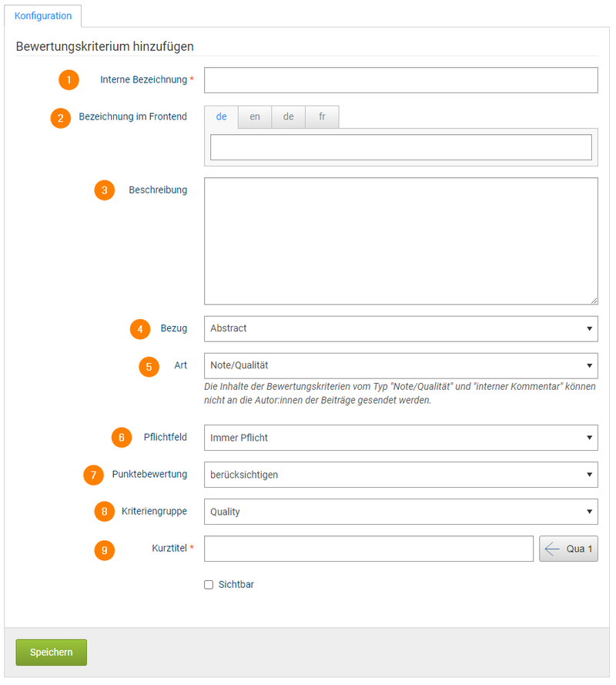Image resolution: width=616 pixels, height=685 pixels.
Task: Expand the Art dropdown showing Note/Qualität
Action: (x=400, y=366)
